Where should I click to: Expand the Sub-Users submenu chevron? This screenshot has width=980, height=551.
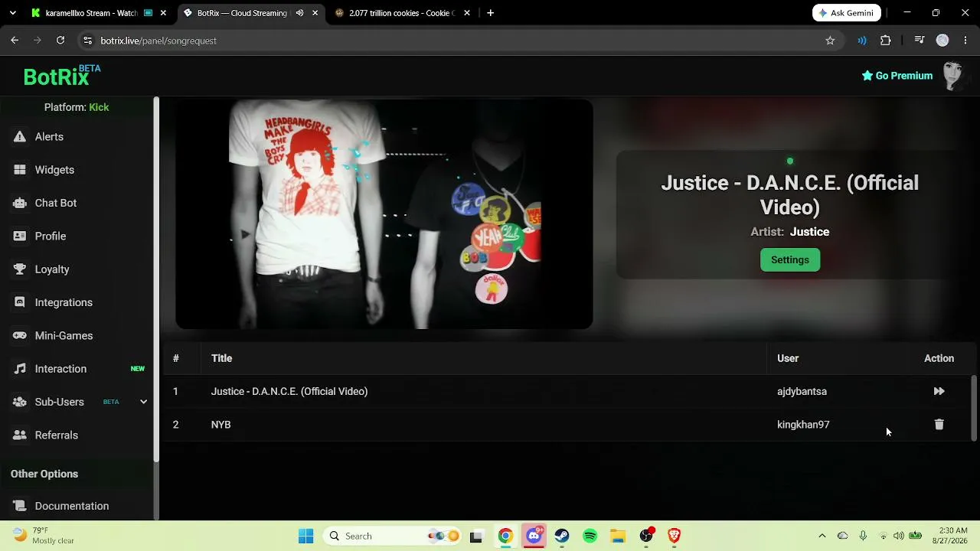pos(143,402)
